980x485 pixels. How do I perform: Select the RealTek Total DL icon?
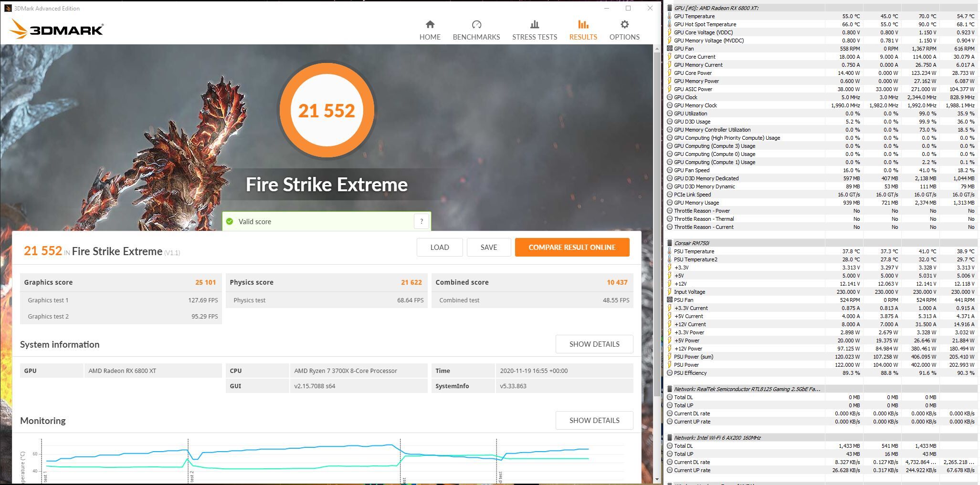(x=670, y=397)
